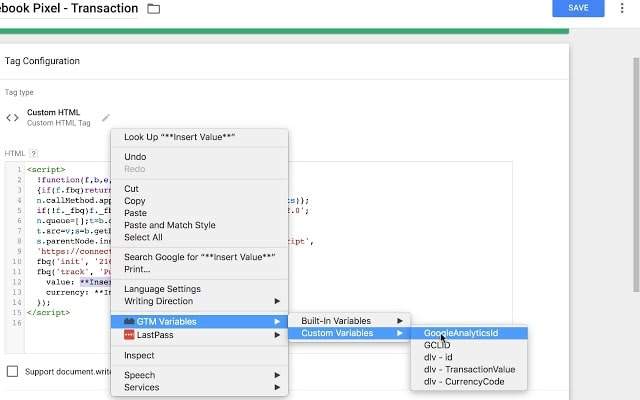Screen dimensions: 640x400
Task: Toggle the Support document.write checkbox
Action: (x=13, y=371)
